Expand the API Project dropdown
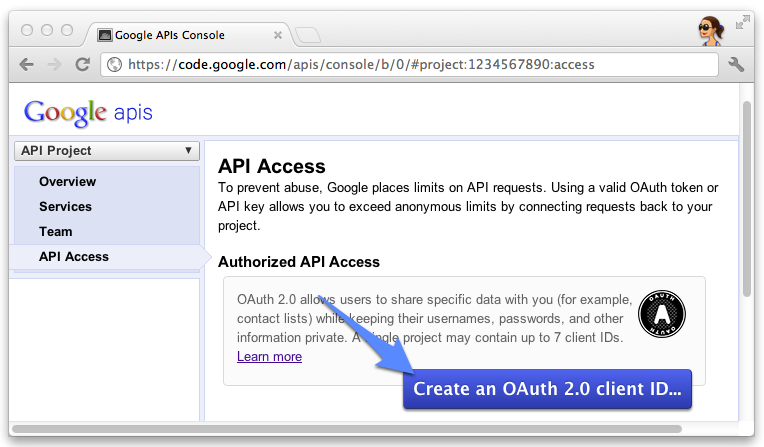Image resolution: width=764 pixels, height=447 pixels. (107, 151)
